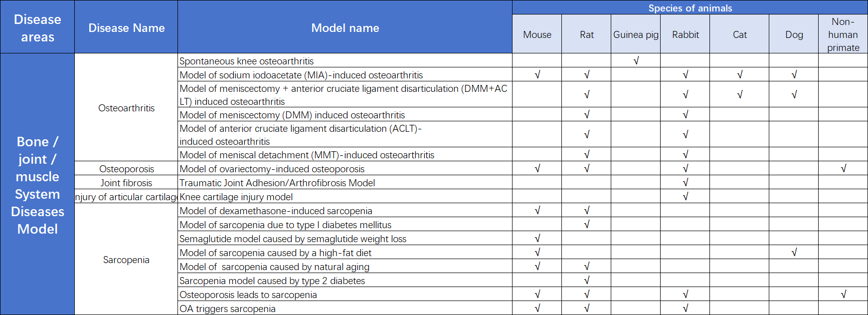Select the Disease Name header cell

[126, 28]
